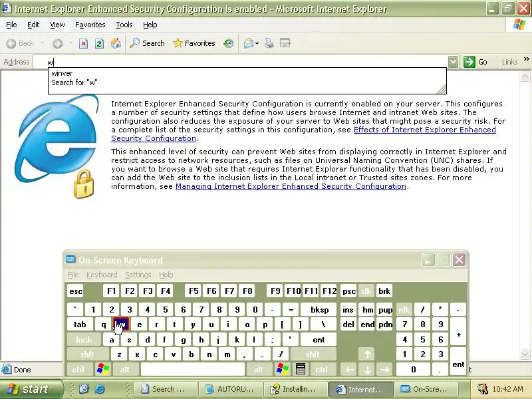Click the Start button on taskbar
The image size is (532, 399).
[x=31, y=389]
